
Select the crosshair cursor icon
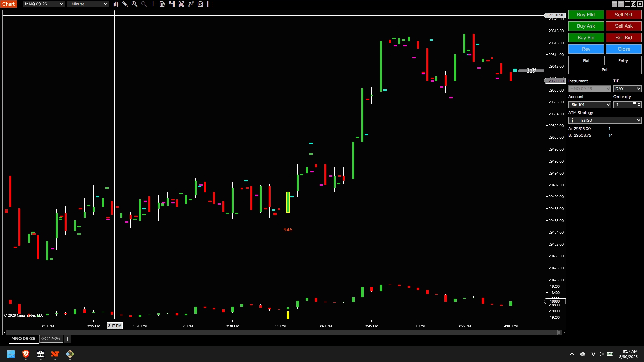pos(153,4)
